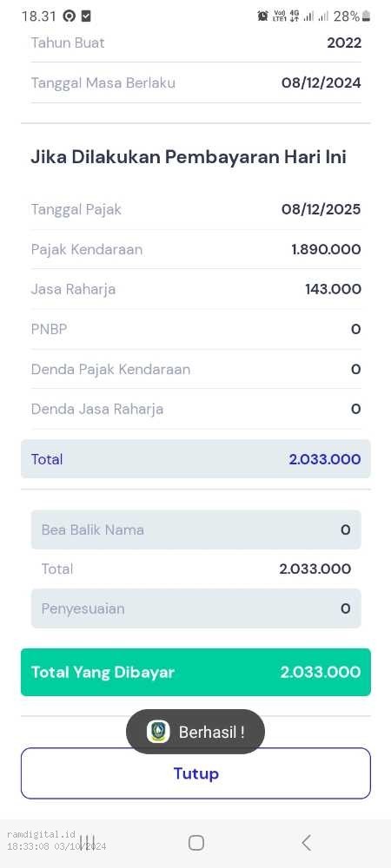Tap the battery icon in status bar
Screen dimensions: 391x868
point(366,16)
